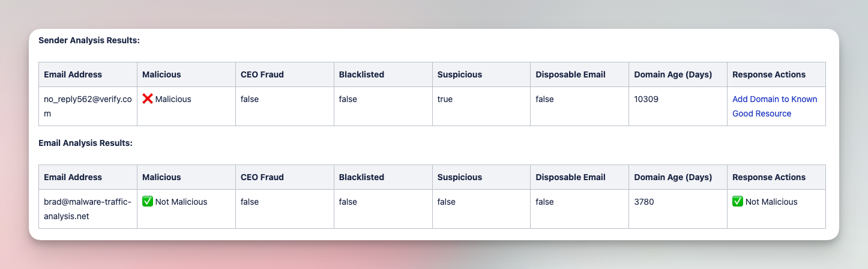Select the 10309 domain age value
The height and width of the screenshot is (269, 868).
(646, 99)
